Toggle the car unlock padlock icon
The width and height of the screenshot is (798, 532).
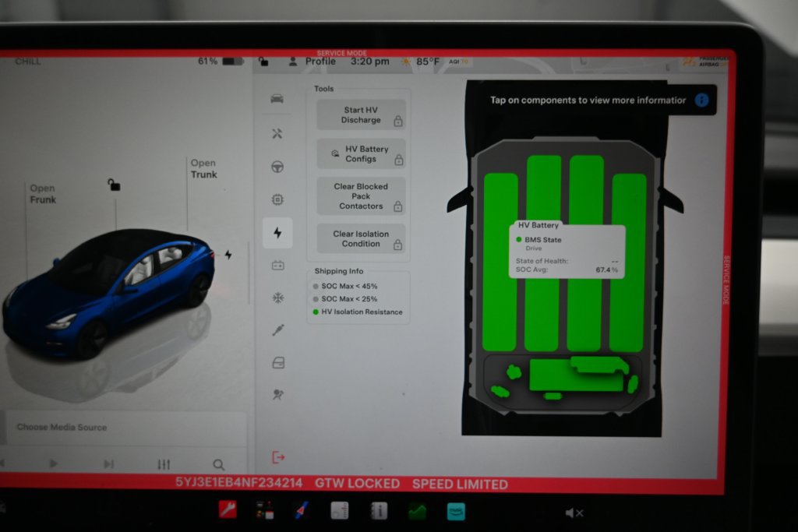coord(114,185)
